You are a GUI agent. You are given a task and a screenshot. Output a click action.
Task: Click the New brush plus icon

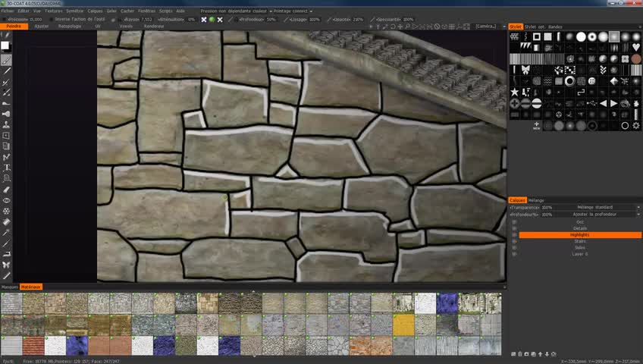click(536, 125)
